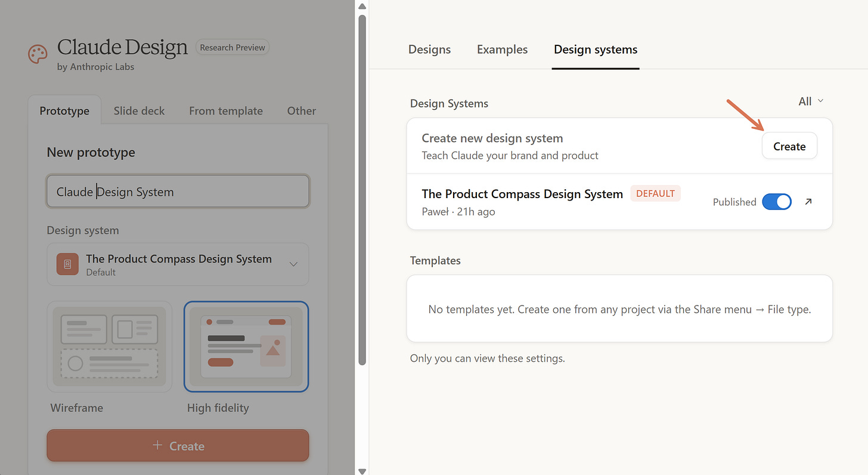Switch to the Prototype tab
This screenshot has width=868, height=475.
pyautogui.click(x=64, y=110)
